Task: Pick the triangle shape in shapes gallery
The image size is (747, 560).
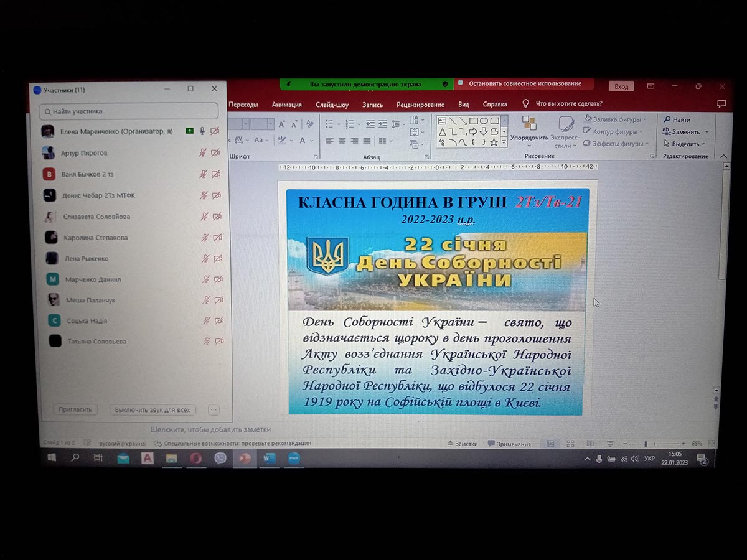Action: pos(442,131)
